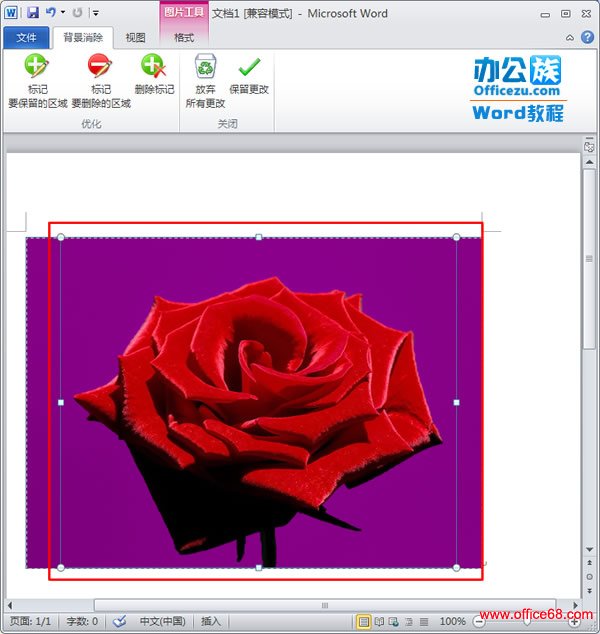Click the horizontal scrollbar left arrow
Viewport: 600px width, 634px height.
click(10, 605)
